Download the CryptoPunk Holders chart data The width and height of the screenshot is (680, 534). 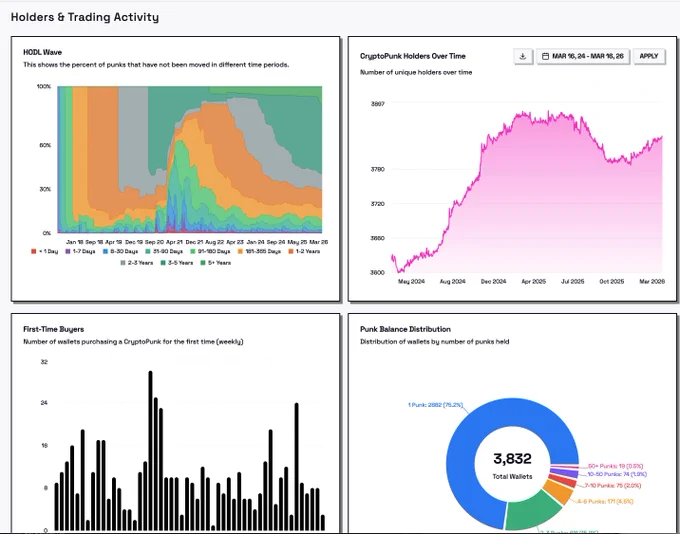coord(523,56)
